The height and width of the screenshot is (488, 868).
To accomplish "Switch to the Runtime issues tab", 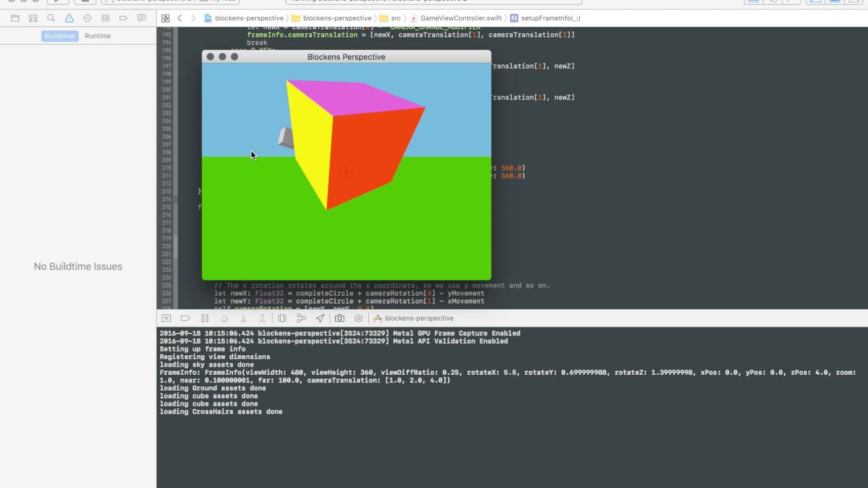I will (x=98, y=36).
